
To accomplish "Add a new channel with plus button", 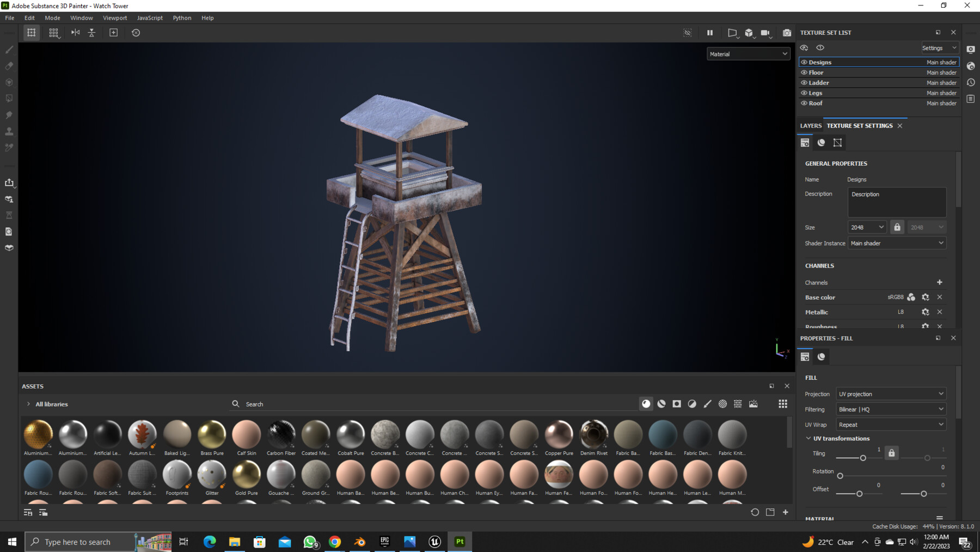I will tap(939, 282).
